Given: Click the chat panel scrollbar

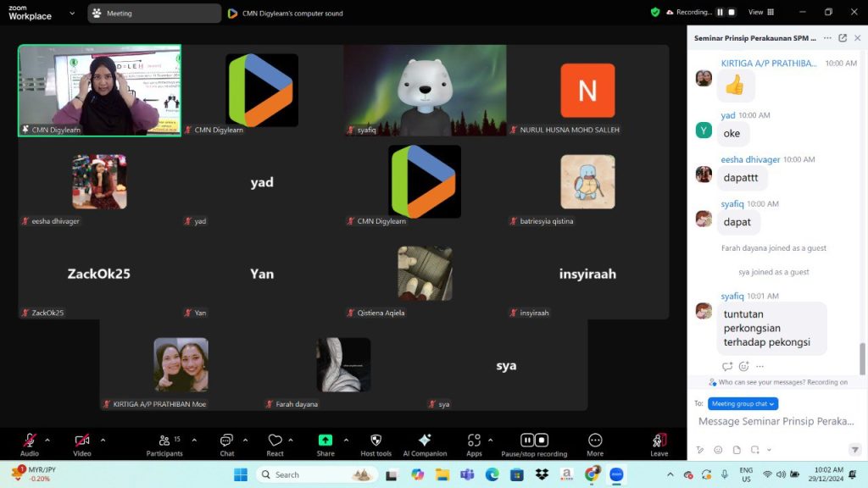Looking at the screenshot, I should pos(863,358).
